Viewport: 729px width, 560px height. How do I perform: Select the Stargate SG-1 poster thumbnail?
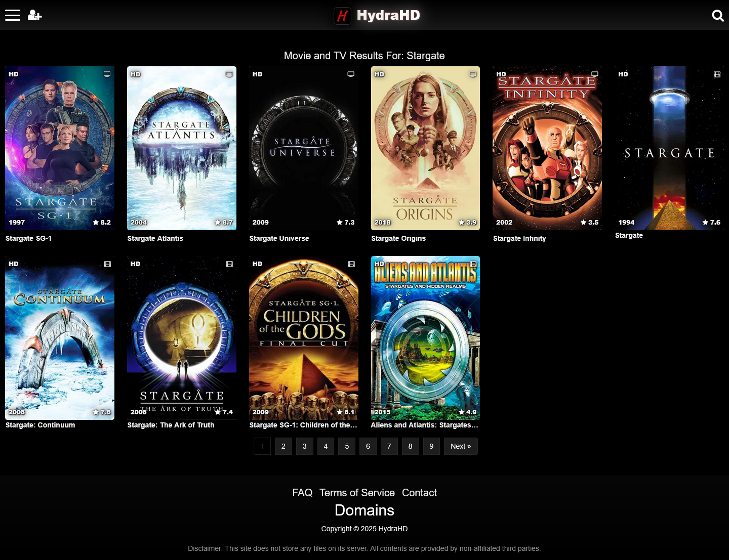60,148
